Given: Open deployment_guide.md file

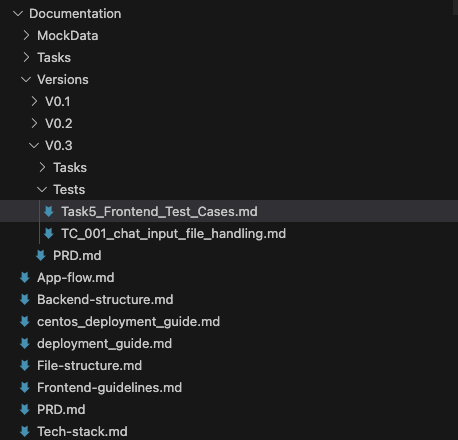Looking at the screenshot, I should click(104, 344).
